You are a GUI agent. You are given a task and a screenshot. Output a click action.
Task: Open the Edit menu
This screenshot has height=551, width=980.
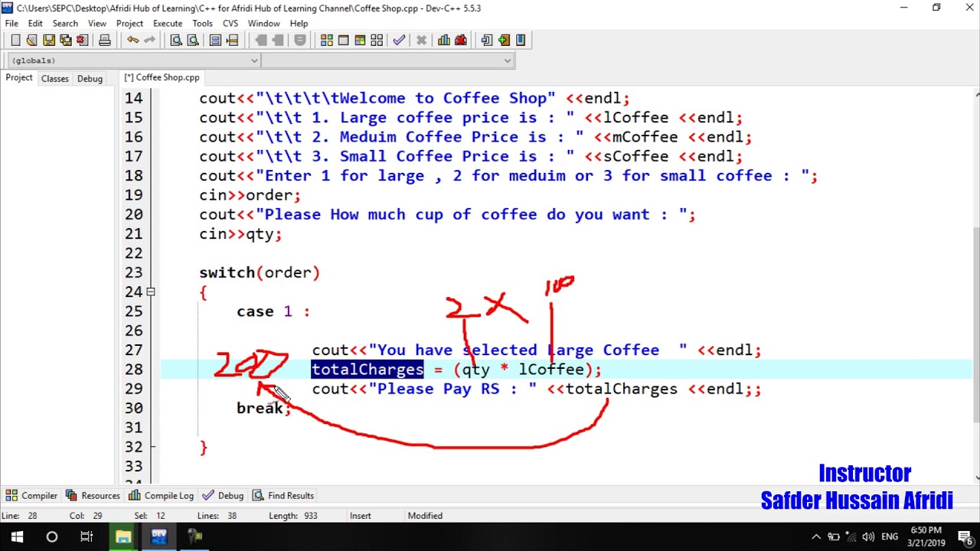pos(35,24)
